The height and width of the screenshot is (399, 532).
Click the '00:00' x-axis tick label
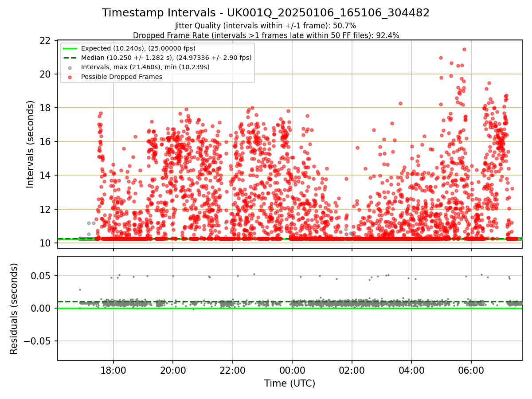(x=292, y=370)
